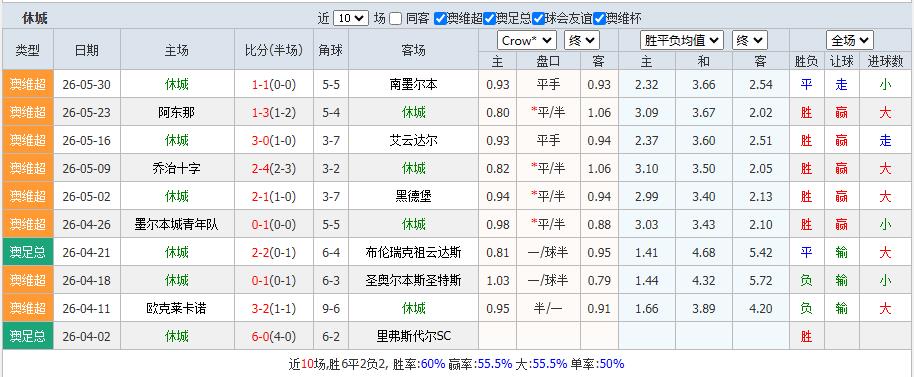Click corner count 9-6 in 欧克莱卡诺 row
The image size is (914, 377).
pyautogui.click(x=331, y=308)
